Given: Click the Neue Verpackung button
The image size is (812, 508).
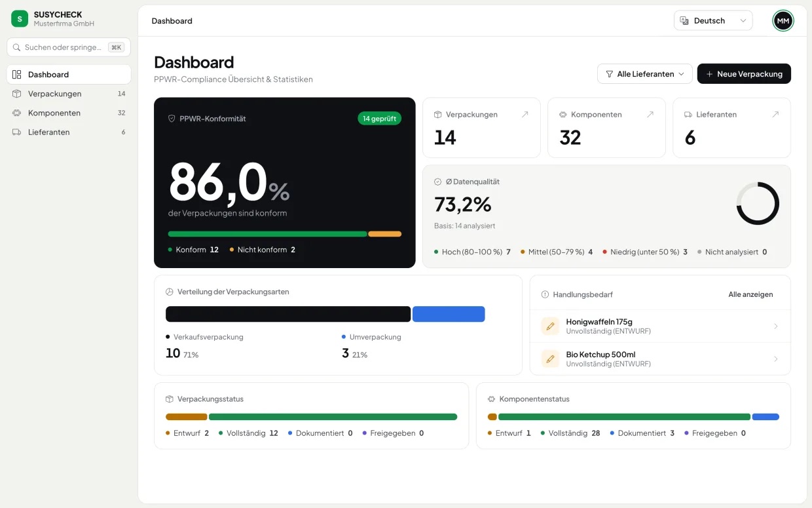Looking at the screenshot, I should click(744, 74).
